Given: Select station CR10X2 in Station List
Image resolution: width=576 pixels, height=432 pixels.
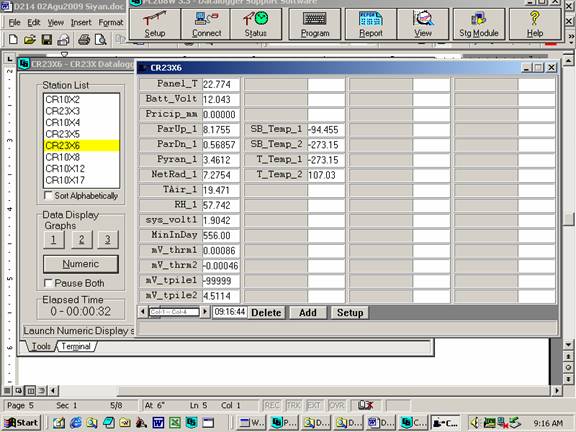Looking at the screenshot, I should [81, 100].
